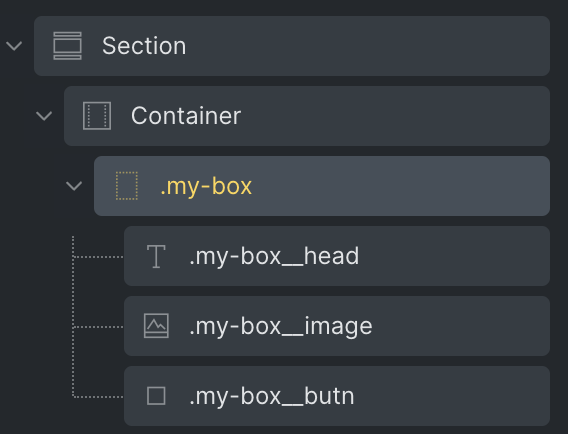Screen dimensions: 568x434
Task: Click the Container element dotted-columns icon
Action: [x=97, y=116]
